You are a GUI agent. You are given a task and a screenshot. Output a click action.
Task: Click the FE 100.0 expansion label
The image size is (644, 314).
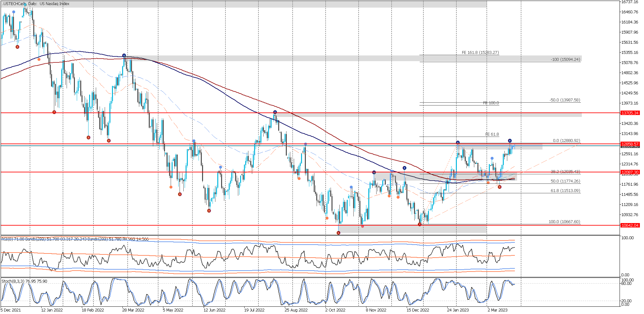click(491, 103)
